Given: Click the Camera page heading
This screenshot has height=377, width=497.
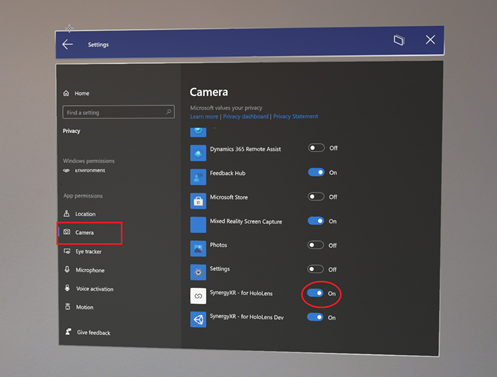Looking at the screenshot, I should tap(209, 92).
